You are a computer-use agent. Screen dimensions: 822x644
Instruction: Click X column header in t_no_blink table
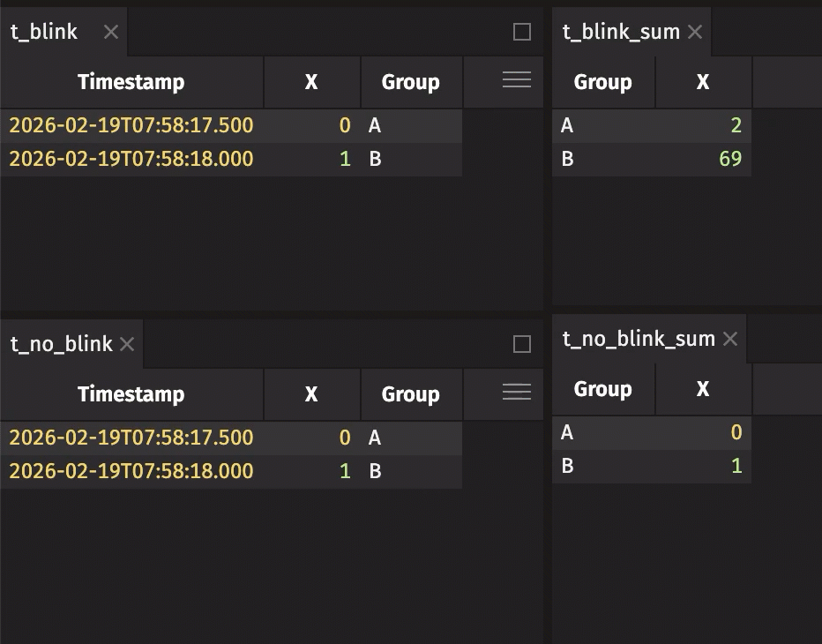(x=311, y=394)
